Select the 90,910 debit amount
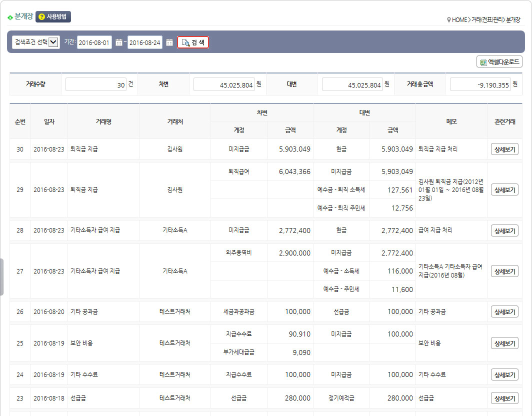 coord(299,334)
